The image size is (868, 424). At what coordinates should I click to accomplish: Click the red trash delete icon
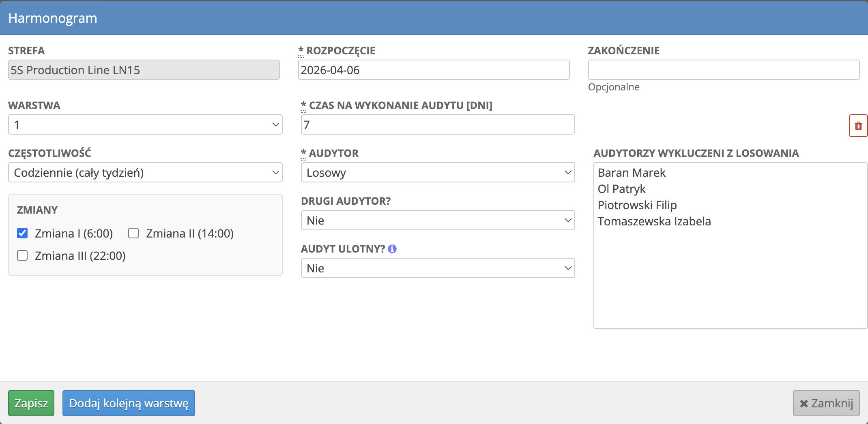click(858, 126)
